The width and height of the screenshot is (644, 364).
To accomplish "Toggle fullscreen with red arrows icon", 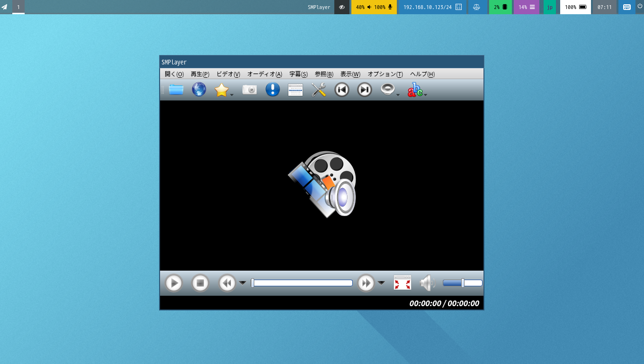I will [402, 283].
